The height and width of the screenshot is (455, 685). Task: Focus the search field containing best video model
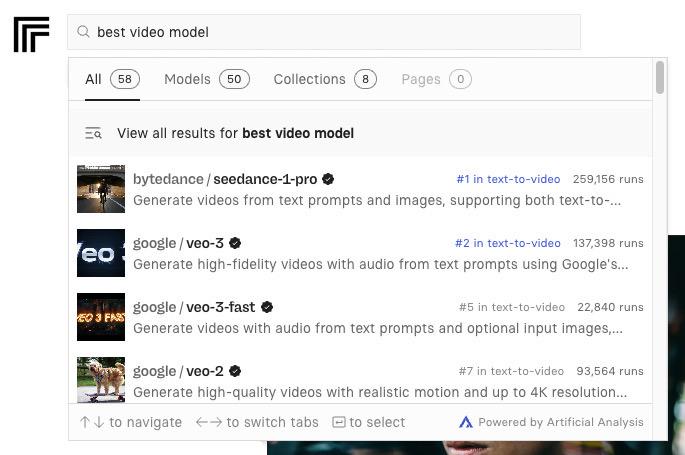click(x=324, y=32)
